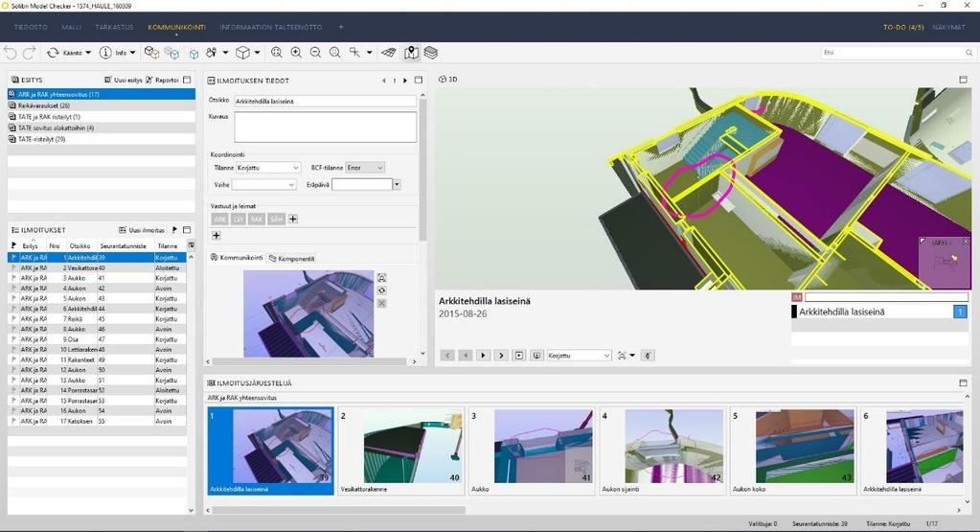Click the plus button below the stamps

coord(217,236)
